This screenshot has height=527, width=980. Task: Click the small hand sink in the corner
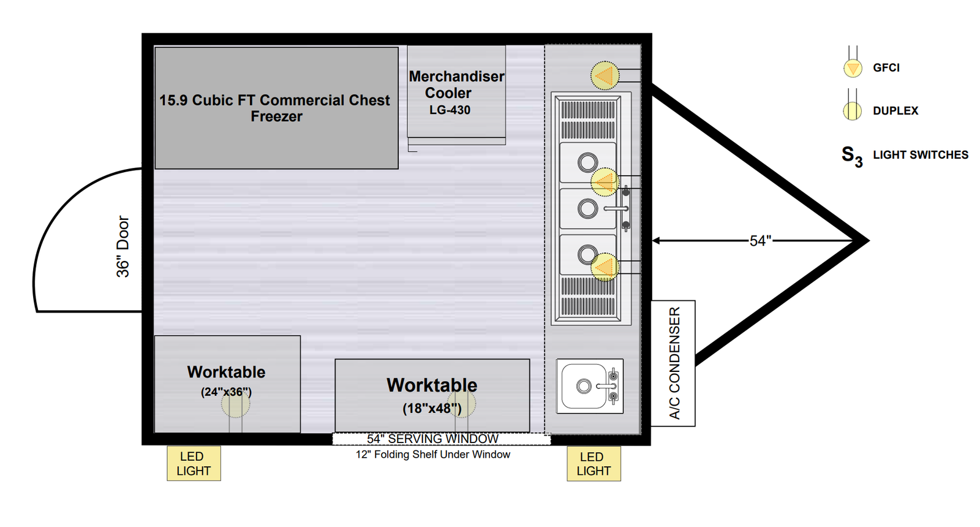pos(589,386)
